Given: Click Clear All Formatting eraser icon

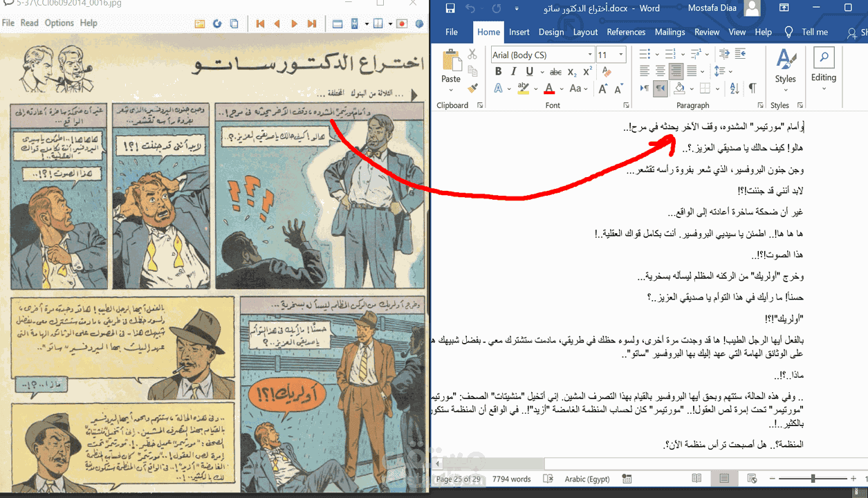Looking at the screenshot, I should pos(607,72).
